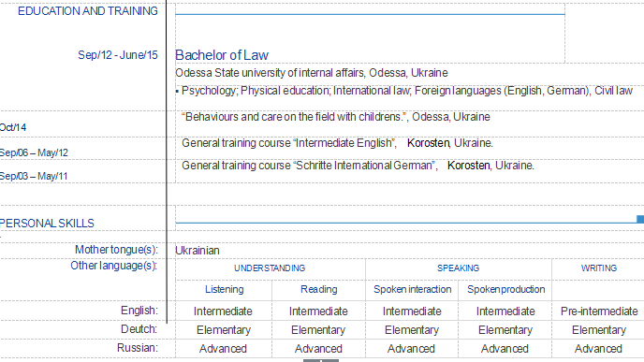Image resolution: width=644 pixels, height=362 pixels.
Task: Click the Behaviours and care course line
Action: point(335,117)
